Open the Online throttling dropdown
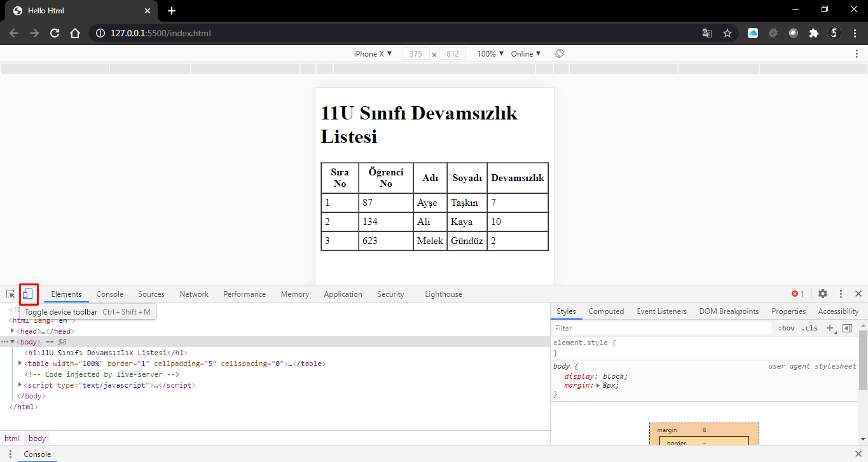 click(526, 54)
